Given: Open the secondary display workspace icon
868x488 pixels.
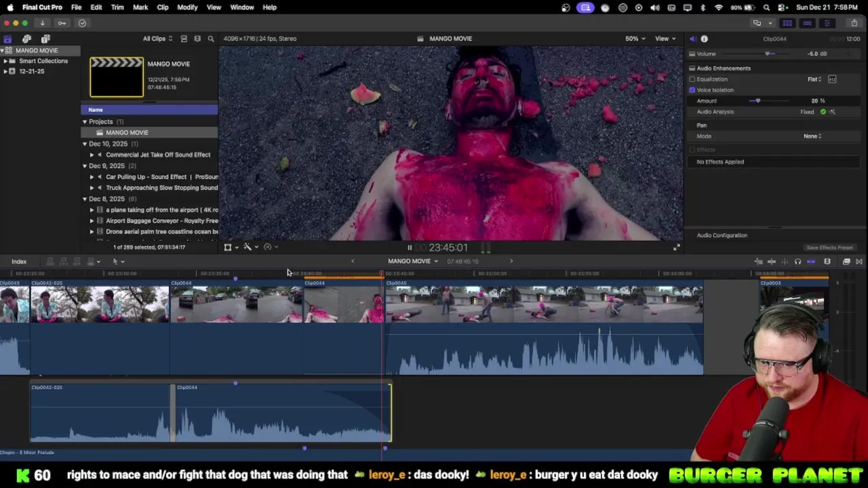Looking at the screenshot, I should 757,23.
